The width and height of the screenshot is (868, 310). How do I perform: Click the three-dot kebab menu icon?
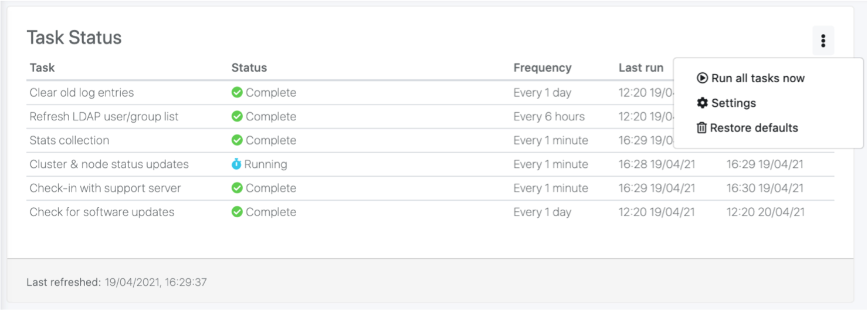coord(823,41)
